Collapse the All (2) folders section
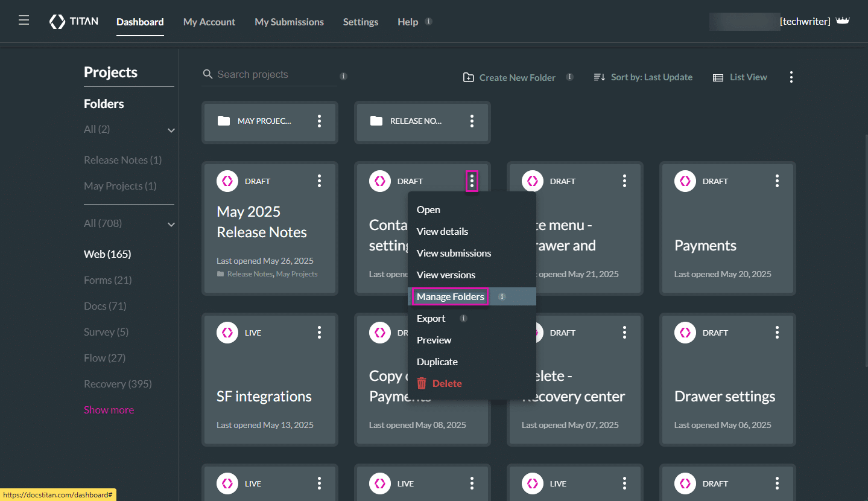 tap(171, 130)
